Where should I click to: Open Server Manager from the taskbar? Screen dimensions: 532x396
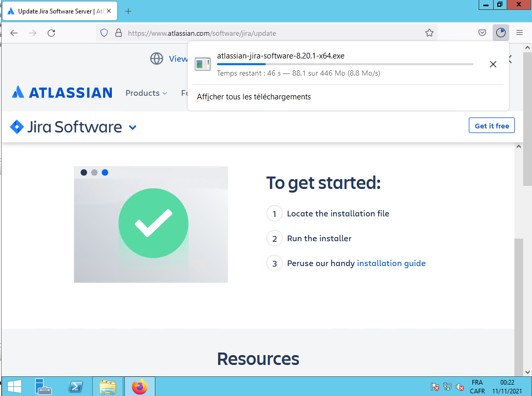44,387
